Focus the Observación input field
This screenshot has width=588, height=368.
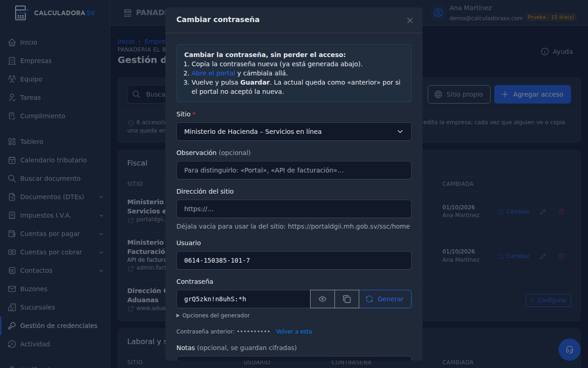(x=294, y=170)
